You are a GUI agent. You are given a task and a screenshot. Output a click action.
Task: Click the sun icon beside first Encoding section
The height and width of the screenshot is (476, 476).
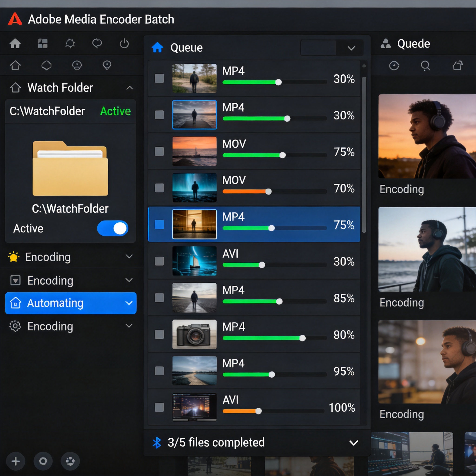pos(13,257)
